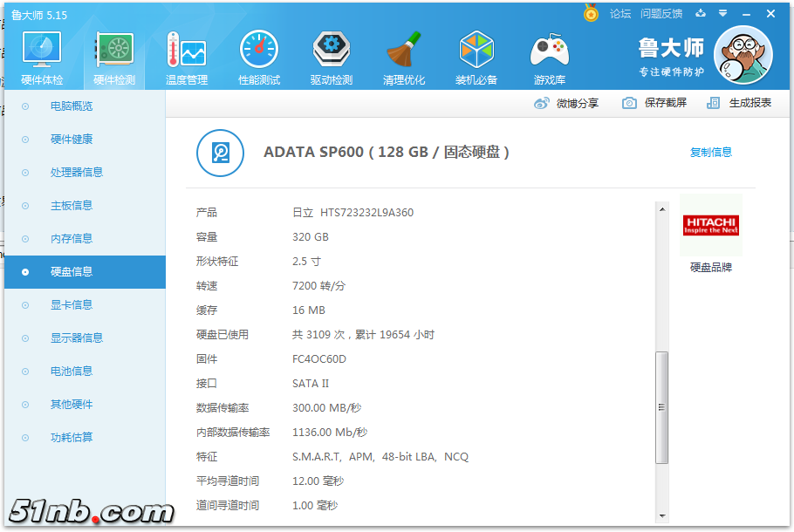
Task: Click the 鲁大师 mascot avatar
Action: pyautogui.click(x=743, y=56)
